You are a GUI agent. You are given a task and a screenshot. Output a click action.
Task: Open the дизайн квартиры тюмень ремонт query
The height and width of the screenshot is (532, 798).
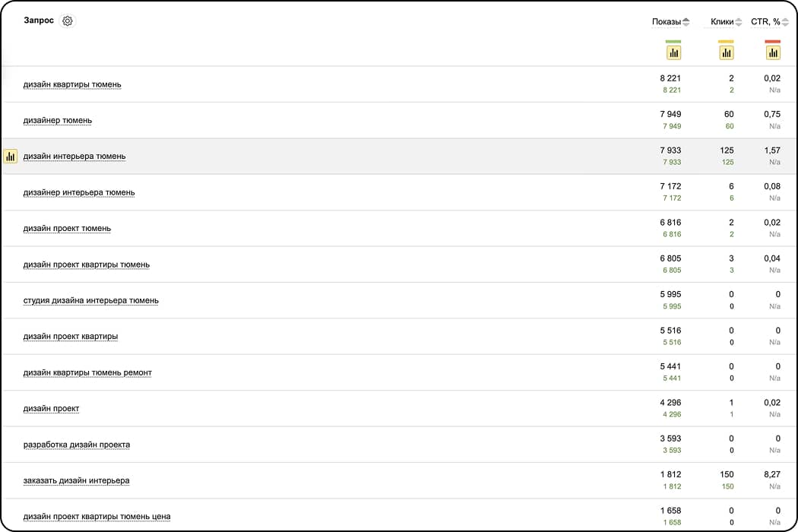coord(87,372)
